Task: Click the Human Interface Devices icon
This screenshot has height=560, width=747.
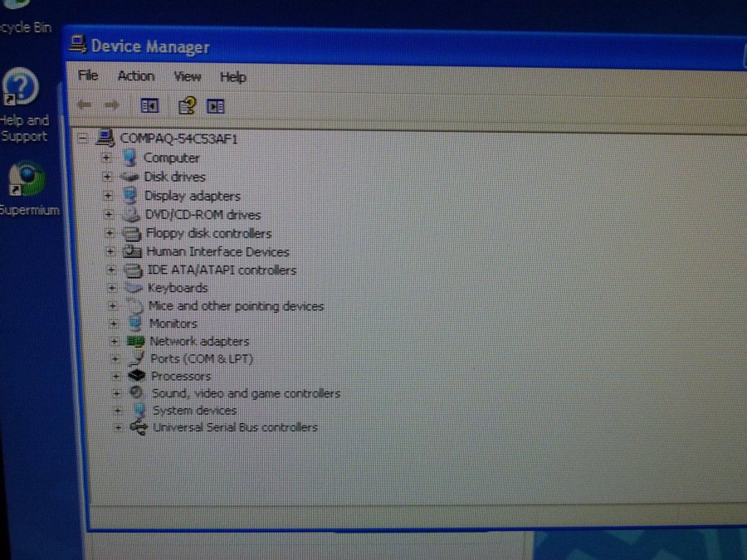Action: coord(133,251)
